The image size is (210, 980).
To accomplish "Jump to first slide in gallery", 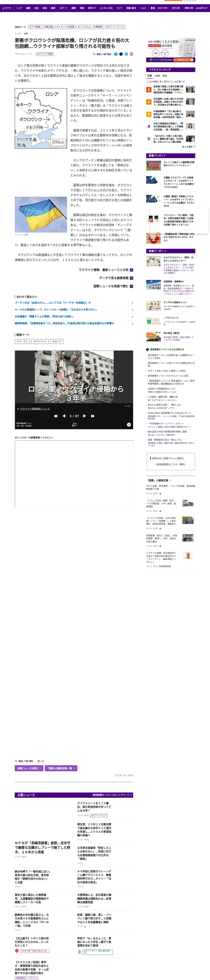I will pyautogui.click(x=56, y=416).
